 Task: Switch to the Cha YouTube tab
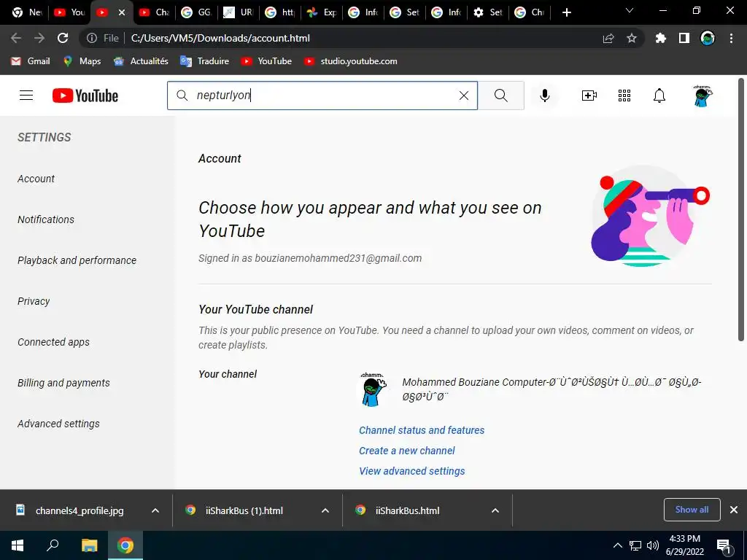[155, 12]
